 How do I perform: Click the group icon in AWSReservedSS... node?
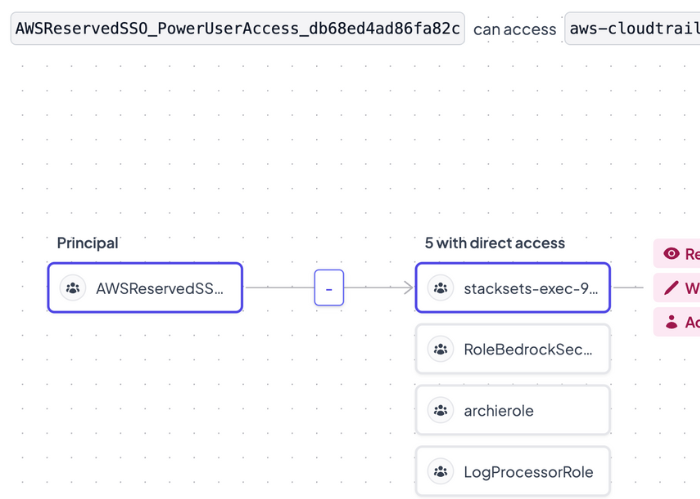tap(73, 288)
